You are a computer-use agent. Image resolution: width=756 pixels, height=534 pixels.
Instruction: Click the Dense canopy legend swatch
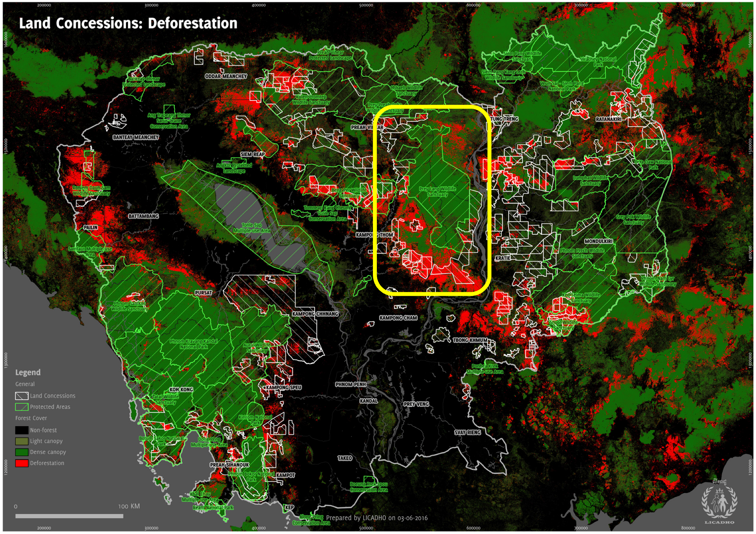pos(22,452)
